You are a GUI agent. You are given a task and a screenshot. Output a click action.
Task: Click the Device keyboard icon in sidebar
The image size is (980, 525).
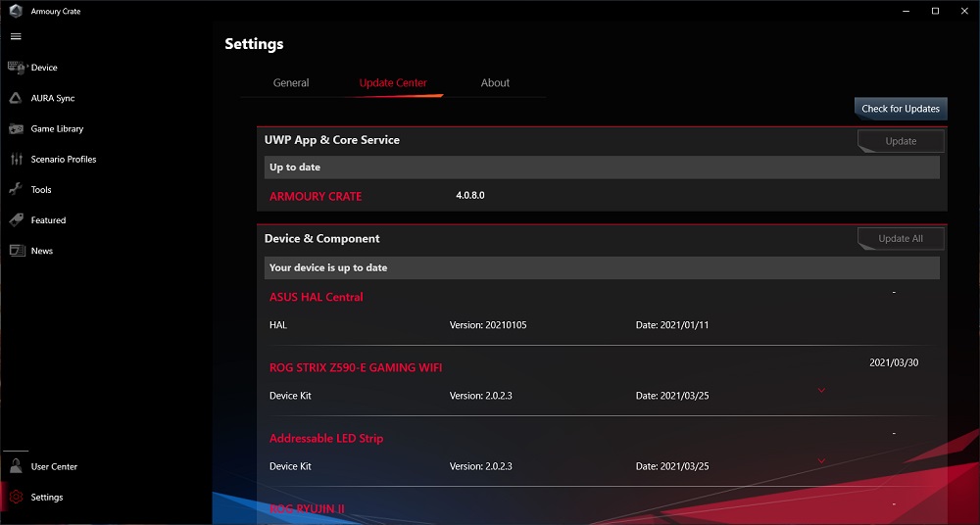pyautogui.click(x=17, y=68)
